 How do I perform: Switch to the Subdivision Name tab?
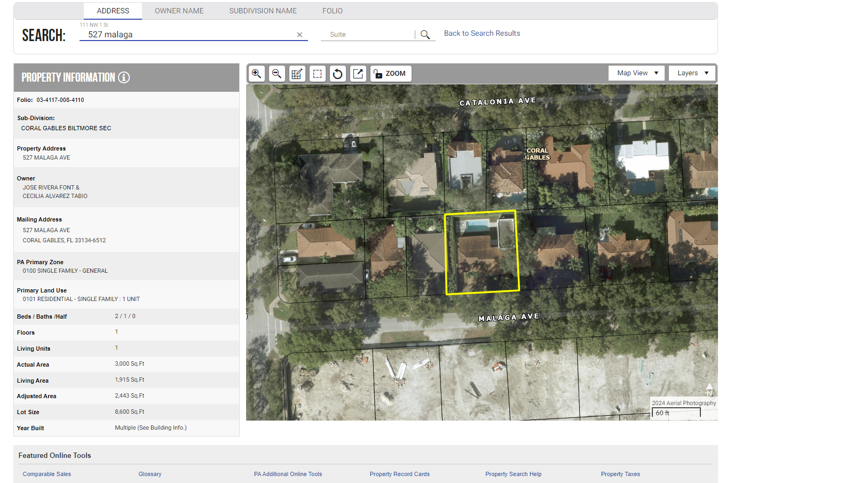[263, 11]
